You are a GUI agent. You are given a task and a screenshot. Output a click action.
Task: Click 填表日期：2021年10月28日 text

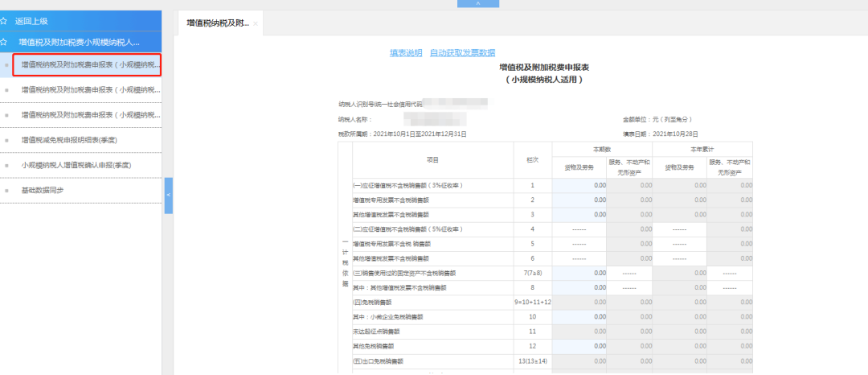coord(660,134)
